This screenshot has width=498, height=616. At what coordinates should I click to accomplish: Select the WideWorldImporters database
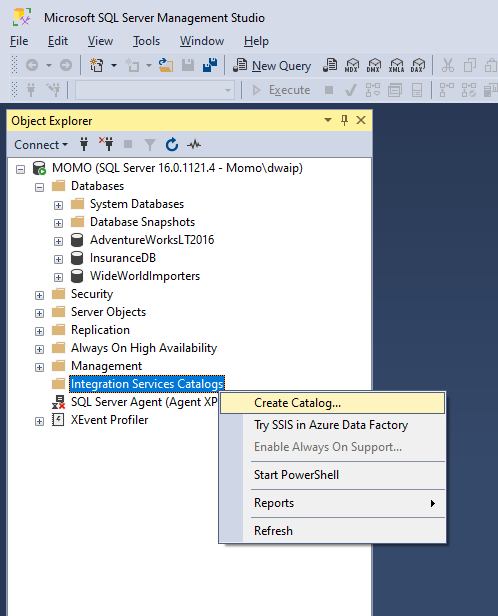(x=145, y=276)
